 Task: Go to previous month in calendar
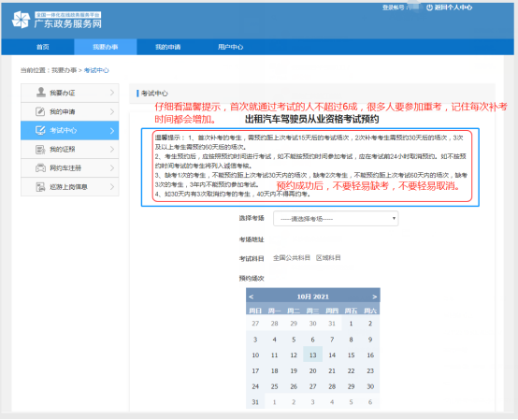pyautogui.click(x=252, y=297)
